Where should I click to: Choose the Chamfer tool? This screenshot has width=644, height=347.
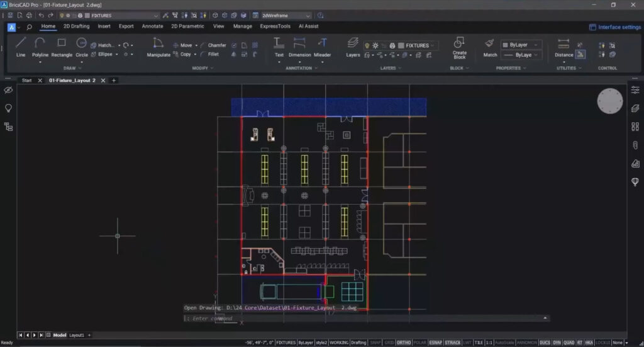(x=213, y=45)
